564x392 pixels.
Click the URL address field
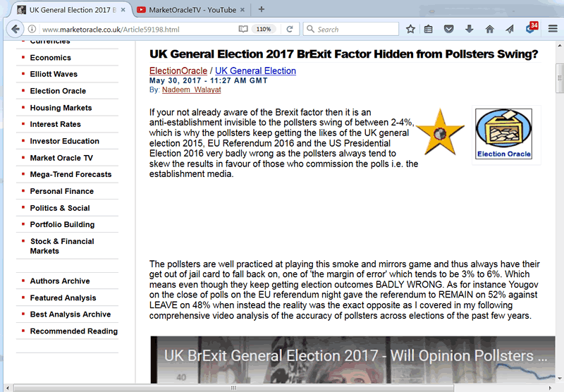pyautogui.click(x=137, y=30)
